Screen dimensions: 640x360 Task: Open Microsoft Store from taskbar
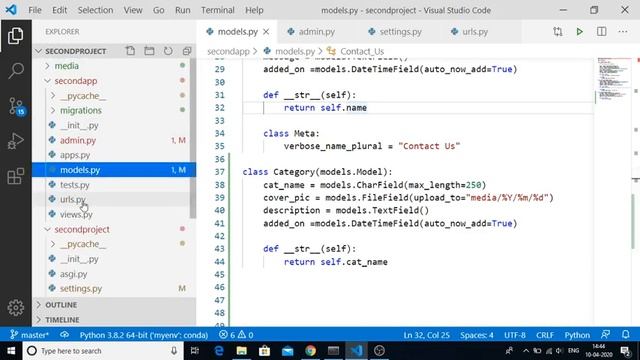[264, 351]
